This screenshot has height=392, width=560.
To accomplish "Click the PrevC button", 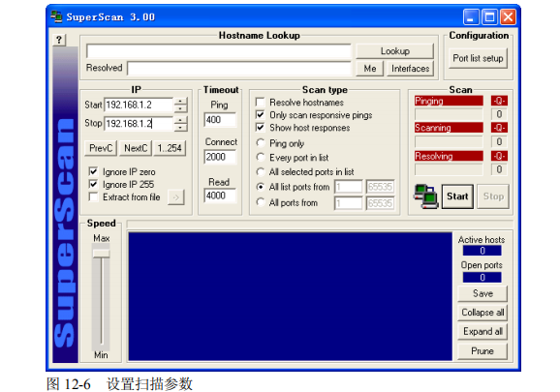I will tap(101, 148).
